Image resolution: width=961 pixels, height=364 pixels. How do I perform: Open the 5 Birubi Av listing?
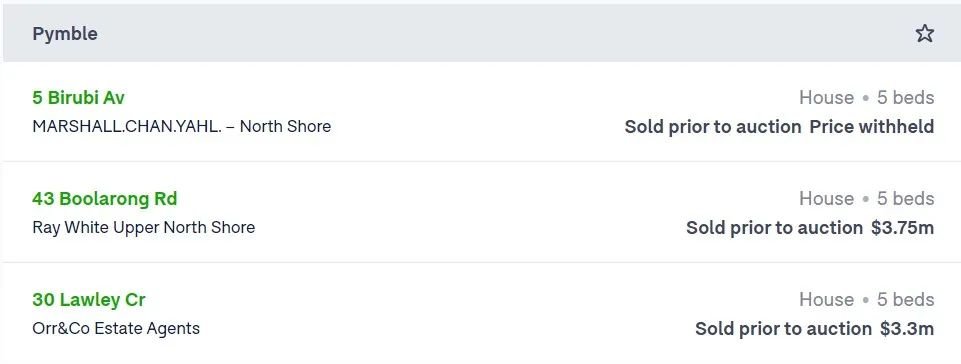78,97
